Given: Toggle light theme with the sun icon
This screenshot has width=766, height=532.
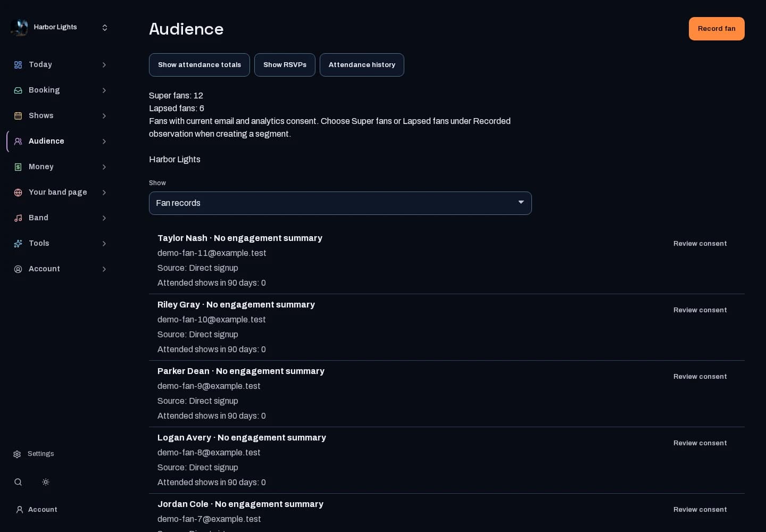Looking at the screenshot, I should click(x=46, y=482).
